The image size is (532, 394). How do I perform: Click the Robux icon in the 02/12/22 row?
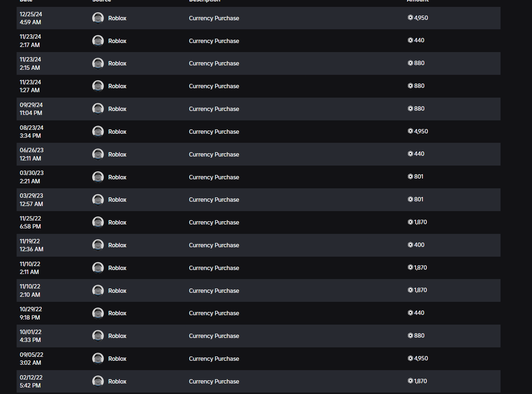(x=411, y=381)
